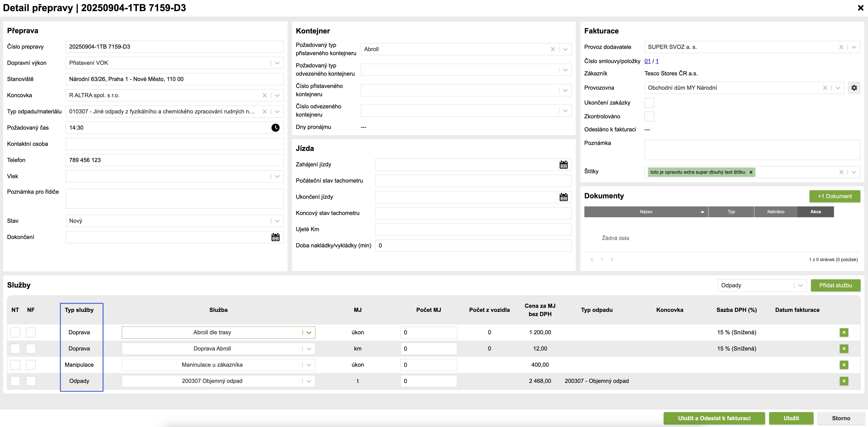Open calendar for Ukončení jízdy
This screenshot has height=427, width=868.
point(563,197)
